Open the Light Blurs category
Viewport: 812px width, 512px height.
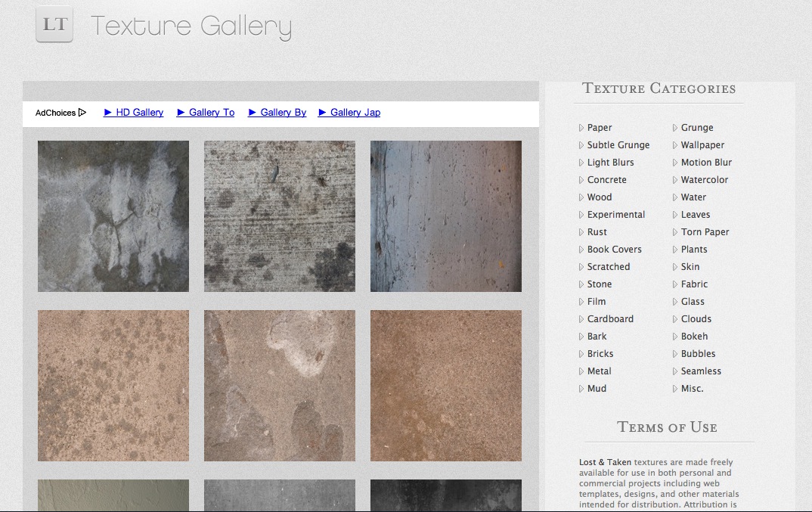611,162
